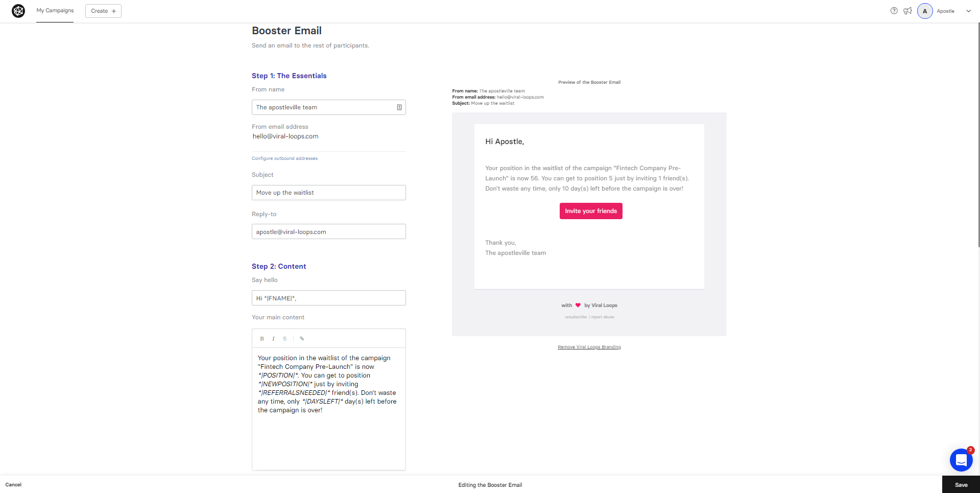Click the by Viral Loops footer text
Viewport: 980px width, 493px height.
tap(601, 306)
